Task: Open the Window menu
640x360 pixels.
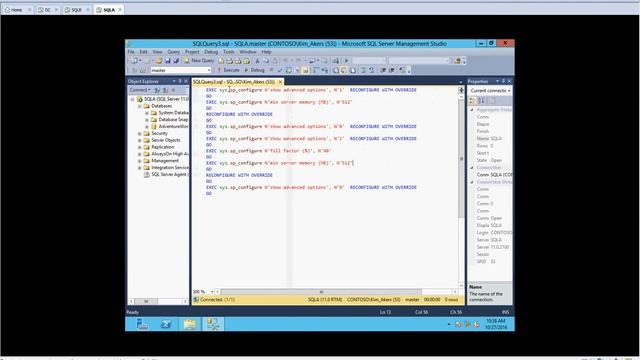Action: [x=248, y=52]
